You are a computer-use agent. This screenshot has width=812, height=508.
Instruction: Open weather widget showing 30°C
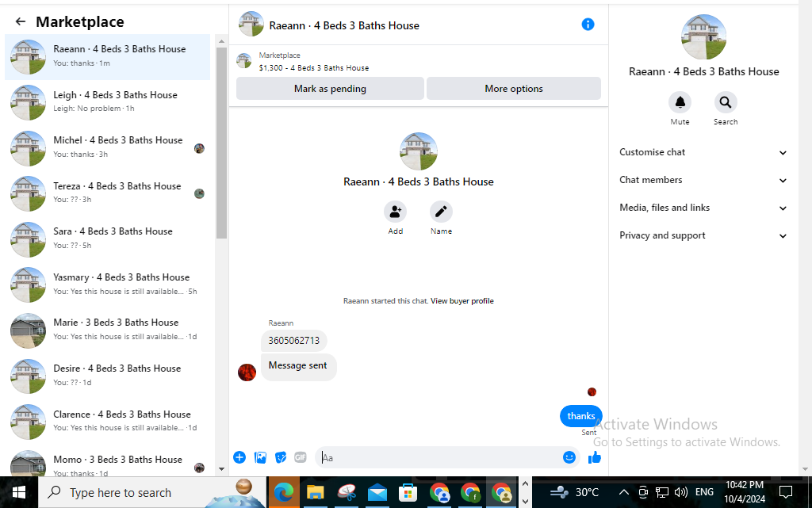[x=574, y=492]
